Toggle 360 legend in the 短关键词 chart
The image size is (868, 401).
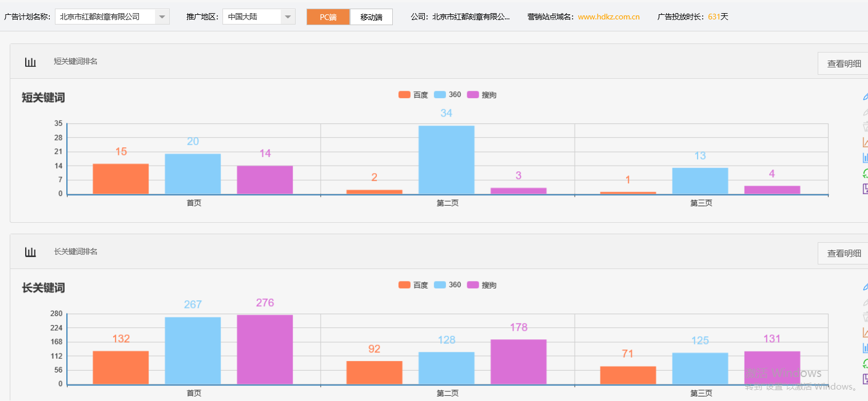[x=448, y=95]
